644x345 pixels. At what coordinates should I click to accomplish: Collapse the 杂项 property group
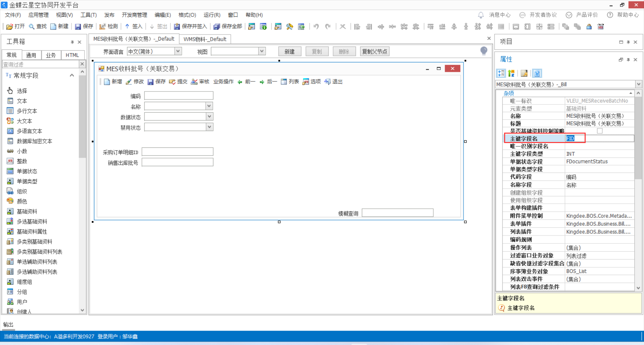tap(631, 93)
